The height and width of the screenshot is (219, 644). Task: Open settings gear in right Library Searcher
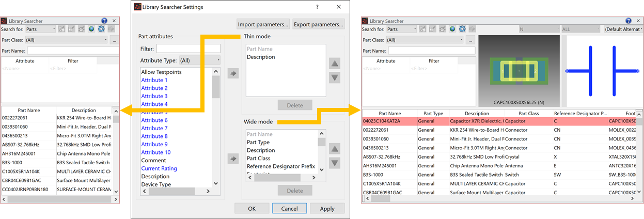462,29
